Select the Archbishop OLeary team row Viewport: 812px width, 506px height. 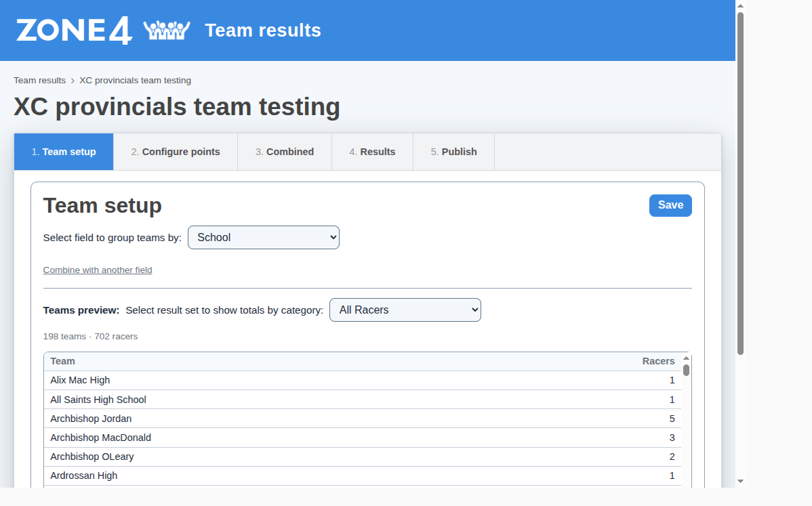tap(363, 457)
